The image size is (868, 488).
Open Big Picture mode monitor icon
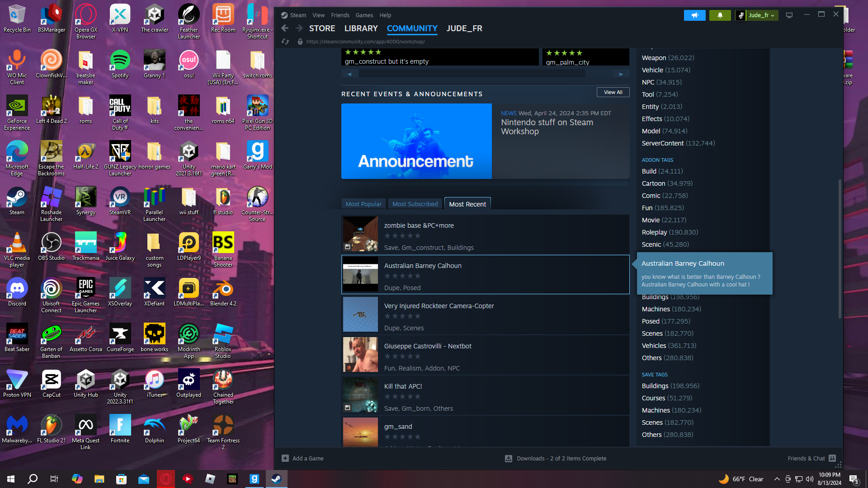point(789,15)
